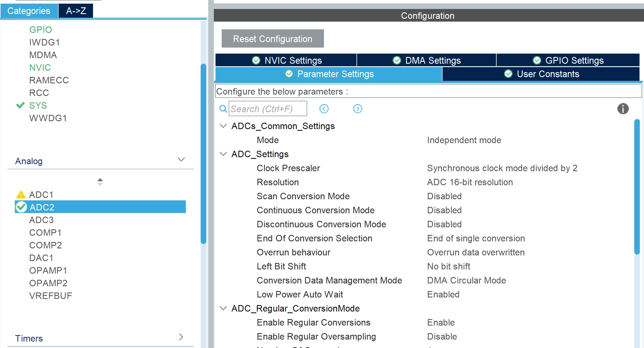Click the ADC2 green check icon
Viewport: 644px width, 348px height.
pos(21,207)
